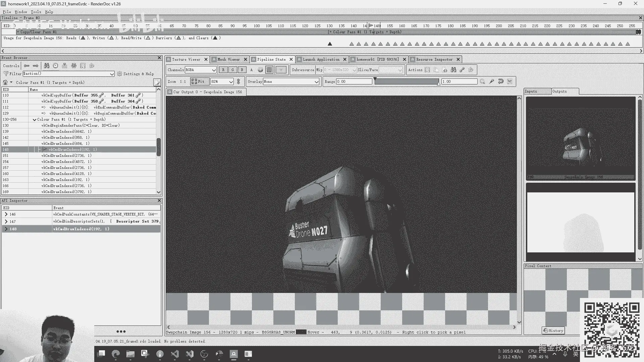Image resolution: width=644 pixels, height=362 pixels.
Task: Click the save texture icon in Actions
Action: point(427,70)
